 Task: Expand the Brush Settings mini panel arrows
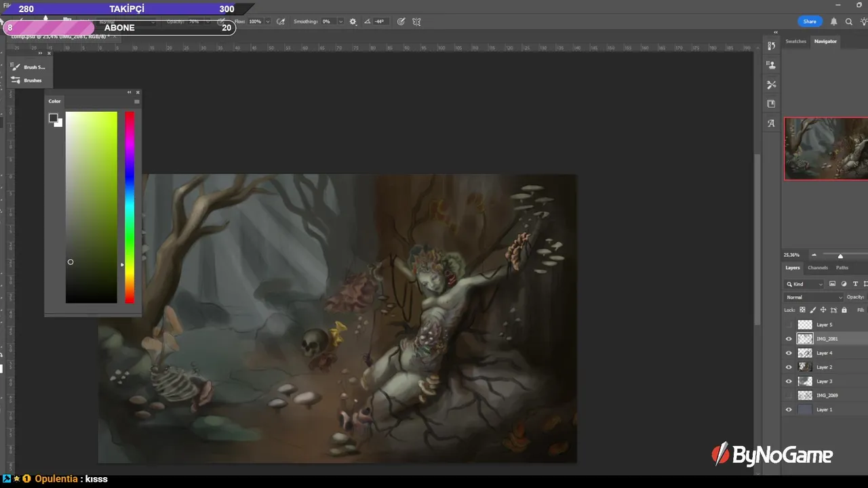[40, 53]
